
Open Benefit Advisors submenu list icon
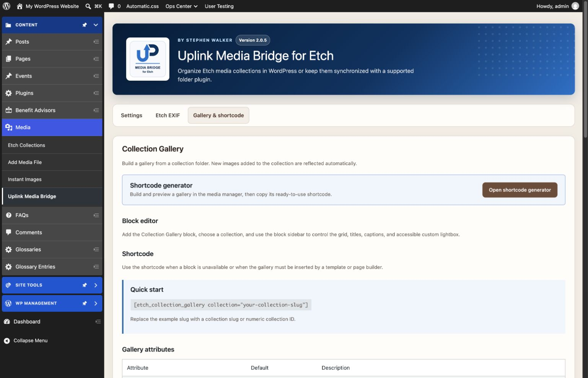(96, 110)
